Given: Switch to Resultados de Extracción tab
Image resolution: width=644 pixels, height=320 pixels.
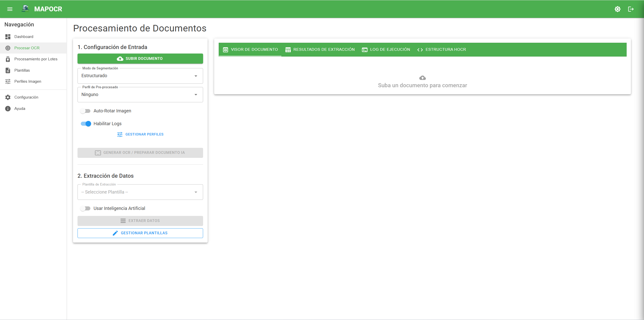Looking at the screenshot, I should [x=320, y=50].
